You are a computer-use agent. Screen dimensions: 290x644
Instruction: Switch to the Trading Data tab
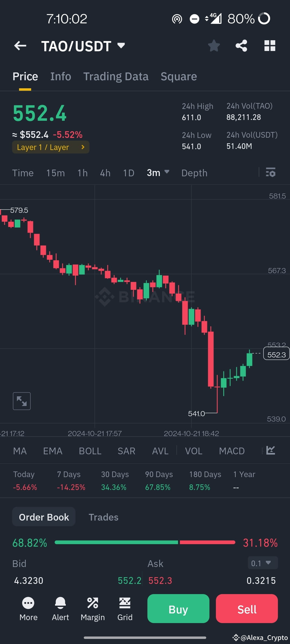pos(116,76)
